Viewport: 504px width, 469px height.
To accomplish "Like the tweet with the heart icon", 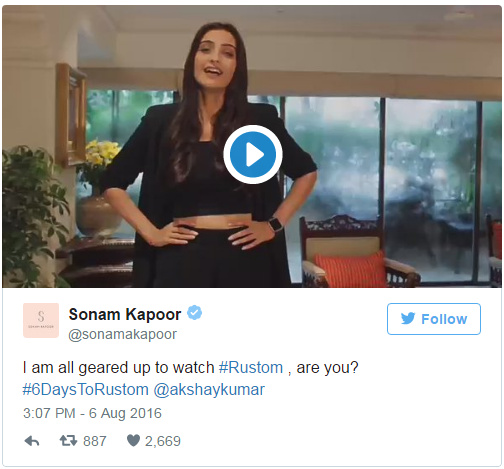I will [133, 441].
